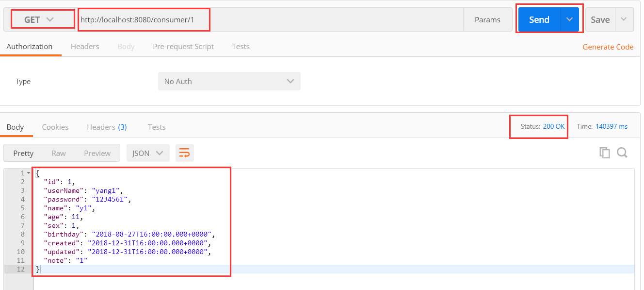Click the 140397 ms time value
This screenshot has width=644, height=290.
612,126
